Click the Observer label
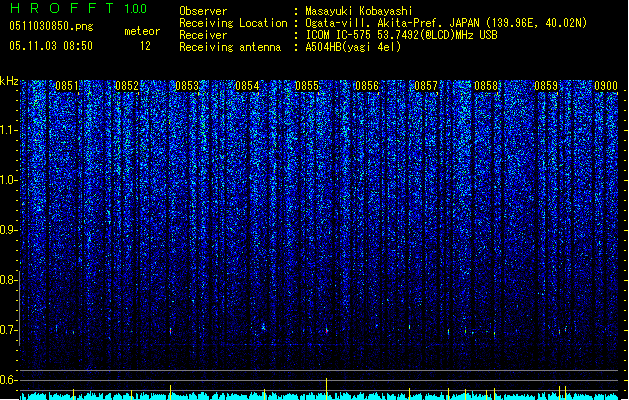 pyautogui.click(x=203, y=11)
